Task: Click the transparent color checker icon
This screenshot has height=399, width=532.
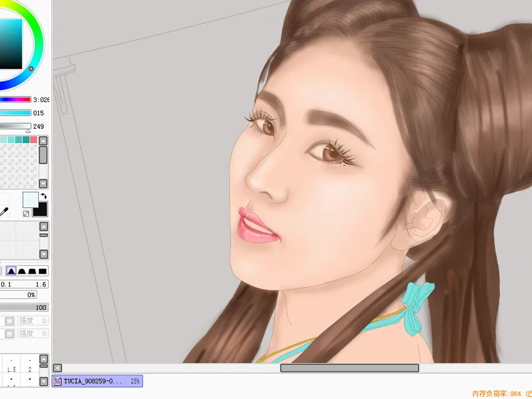Action: pos(26,213)
